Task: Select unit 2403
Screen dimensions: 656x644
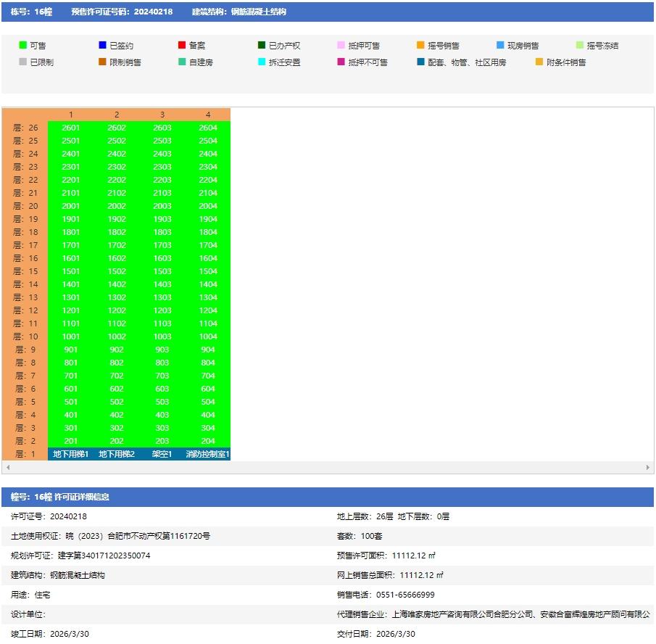Action: point(162,154)
